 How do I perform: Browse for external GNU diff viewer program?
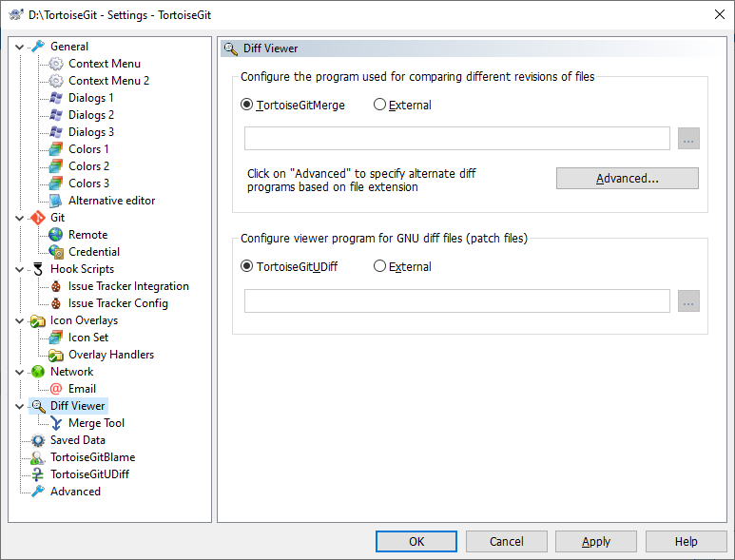[688, 300]
